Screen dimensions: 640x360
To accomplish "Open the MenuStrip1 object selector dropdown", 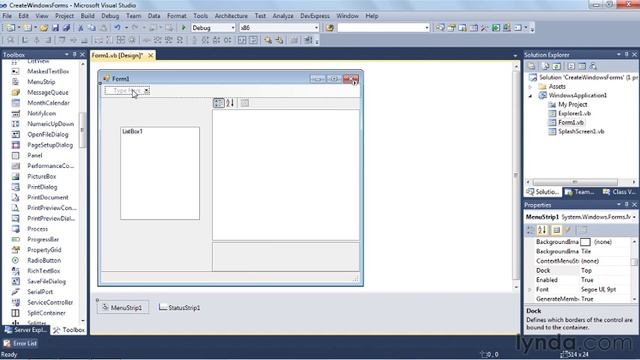I will click(x=634, y=217).
